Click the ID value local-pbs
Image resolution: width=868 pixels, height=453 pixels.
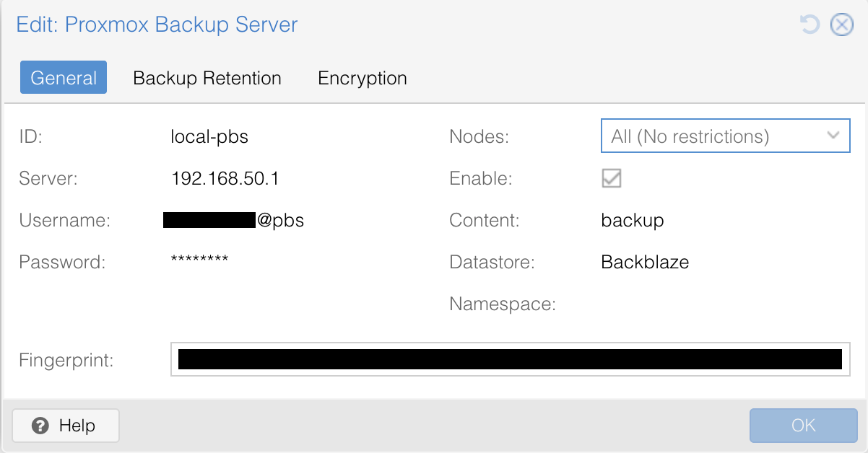click(209, 136)
